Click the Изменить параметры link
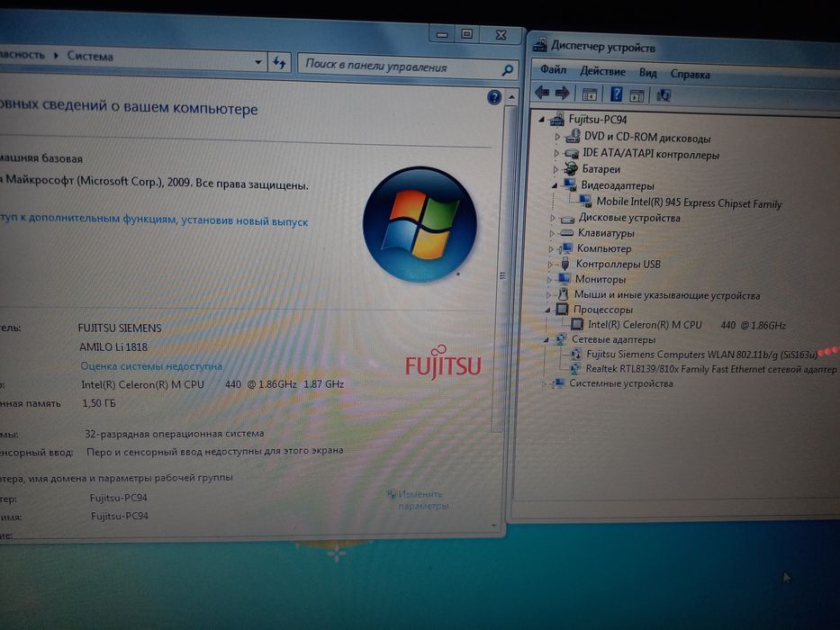Viewport: 840px width, 630px height. (422, 499)
